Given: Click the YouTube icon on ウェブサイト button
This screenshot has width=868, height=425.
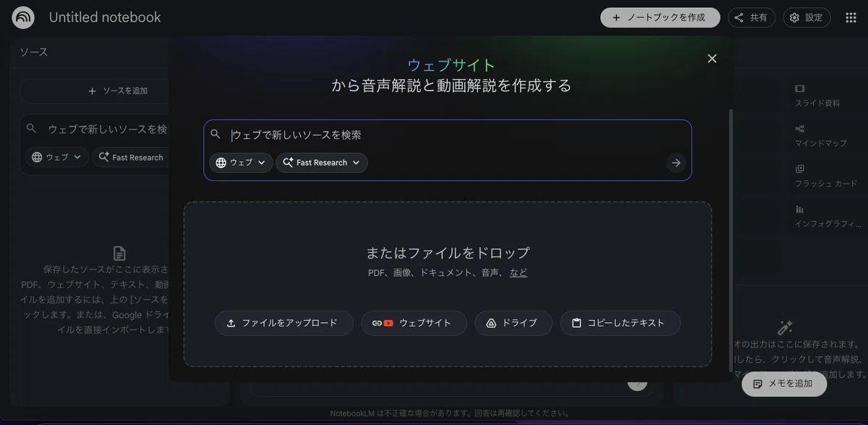Looking at the screenshot, I should point(388,323).
